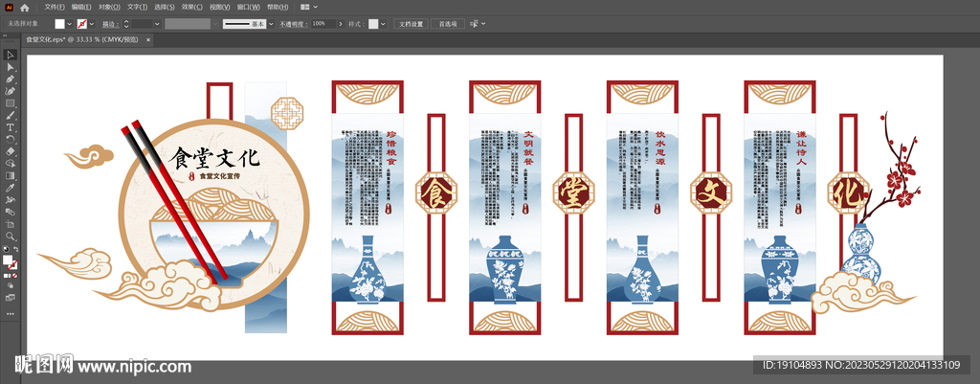980x384 pixels.
Task: Open the align options dropdown arrow
Action: [483, 24]
